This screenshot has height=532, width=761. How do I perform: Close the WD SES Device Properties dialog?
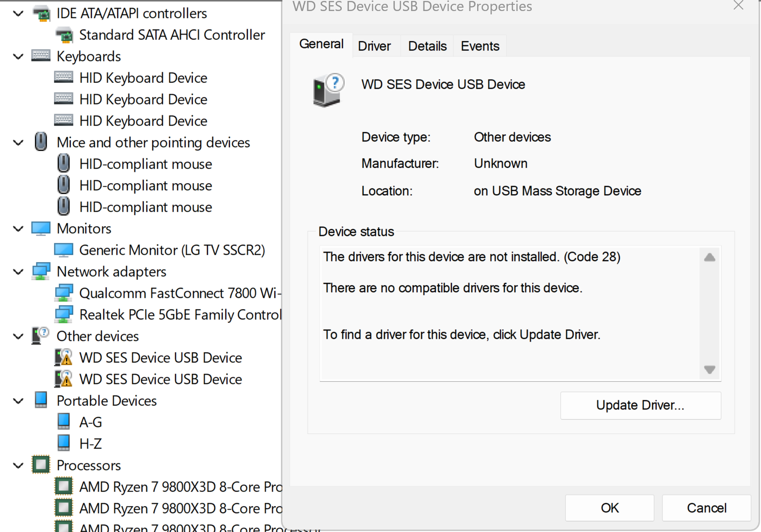click(x=739, y=6)
